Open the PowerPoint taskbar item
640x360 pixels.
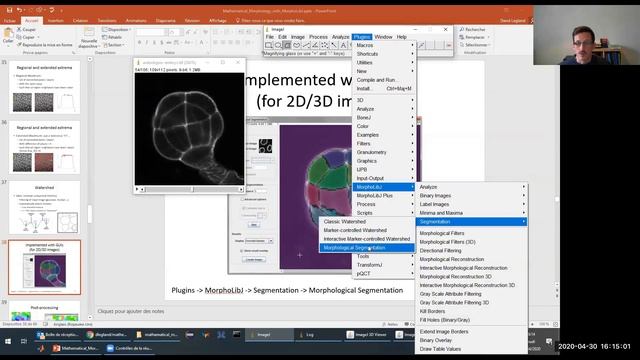pos(76,348)
